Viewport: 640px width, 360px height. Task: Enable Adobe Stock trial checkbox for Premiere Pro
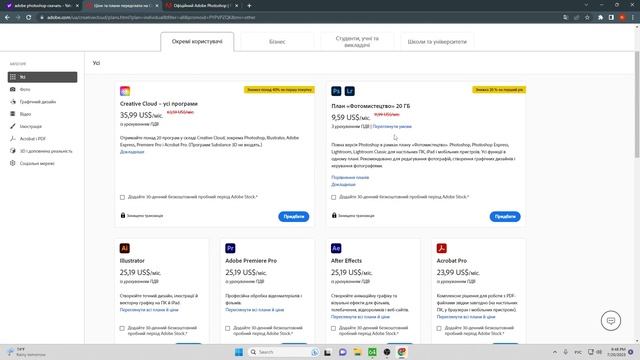pos(228,328)
